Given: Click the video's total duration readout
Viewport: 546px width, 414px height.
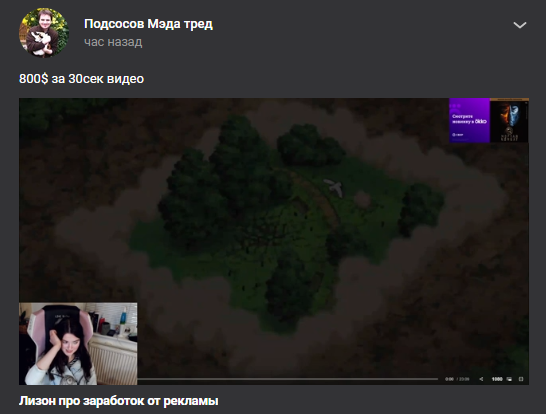Looking at the screenshot, I should coord(464,379).
